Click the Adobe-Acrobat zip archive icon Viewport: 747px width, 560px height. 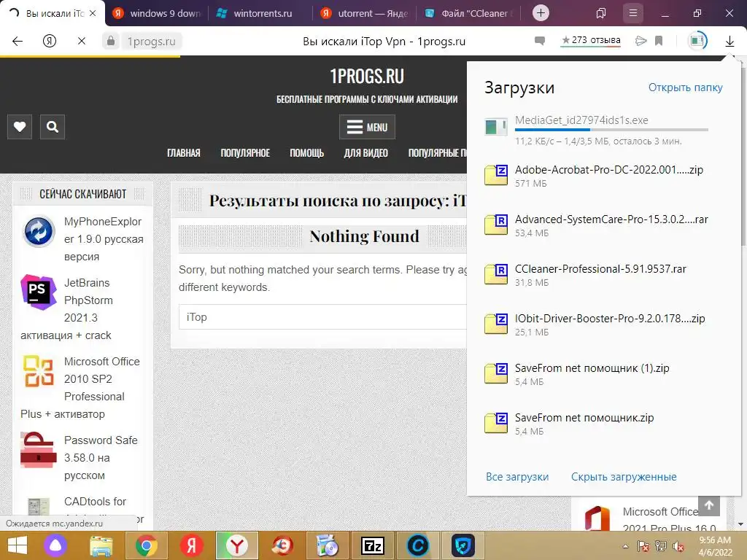pyautogui.click(x=496, y=175)
